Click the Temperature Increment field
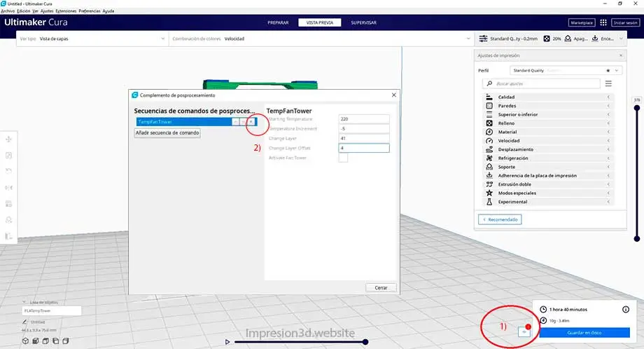 click(x=364, y=129)
